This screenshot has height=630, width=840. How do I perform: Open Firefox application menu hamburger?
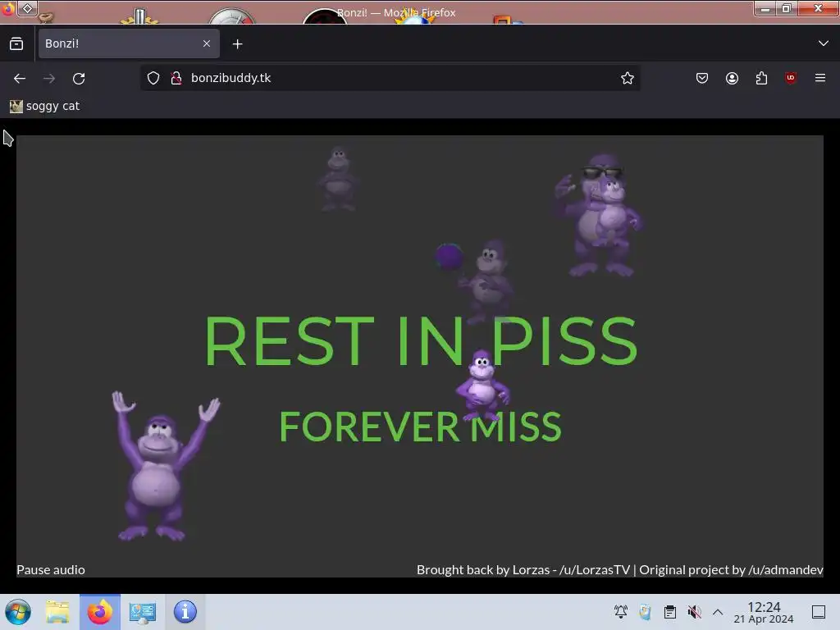pyautogui.click(x=820, y=78)
